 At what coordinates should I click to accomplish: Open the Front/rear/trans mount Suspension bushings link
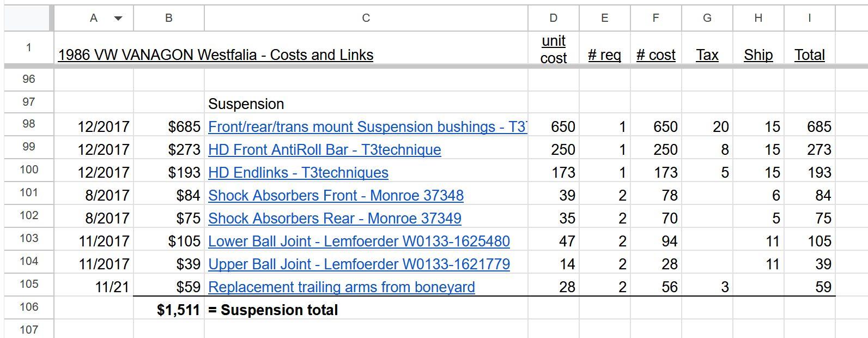[368, 127]
